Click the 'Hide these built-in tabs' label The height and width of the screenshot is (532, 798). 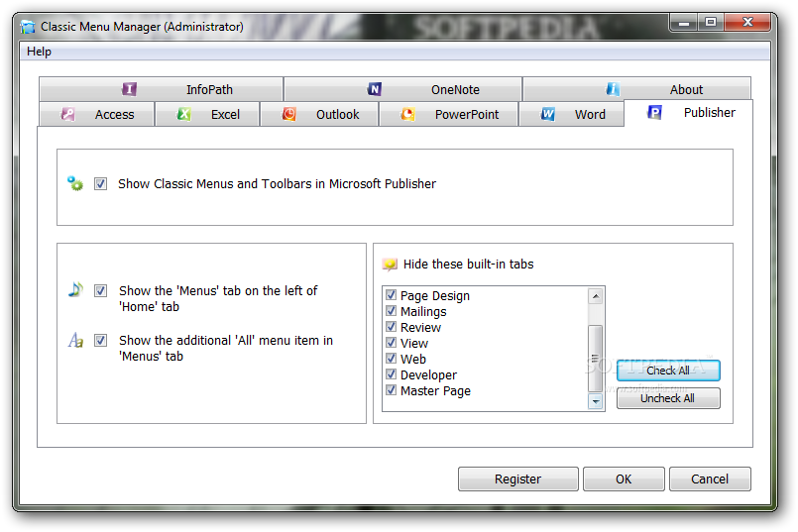click(x=468, y=264)
